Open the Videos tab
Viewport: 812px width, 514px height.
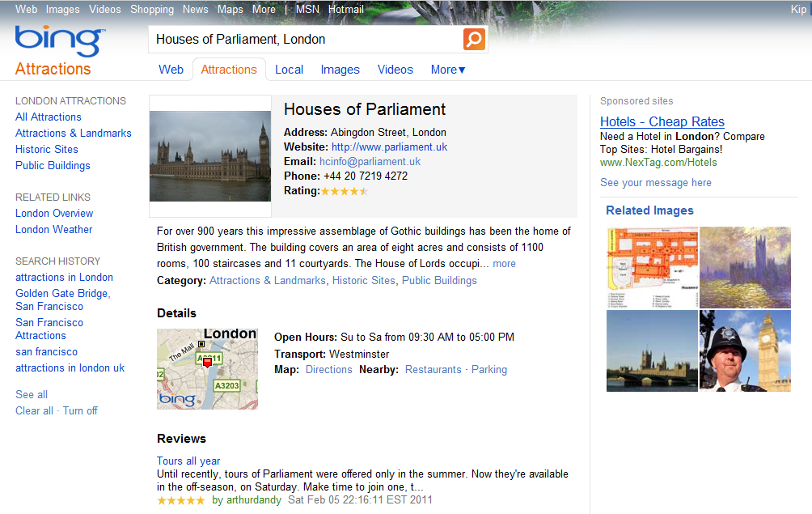point(395,70)
